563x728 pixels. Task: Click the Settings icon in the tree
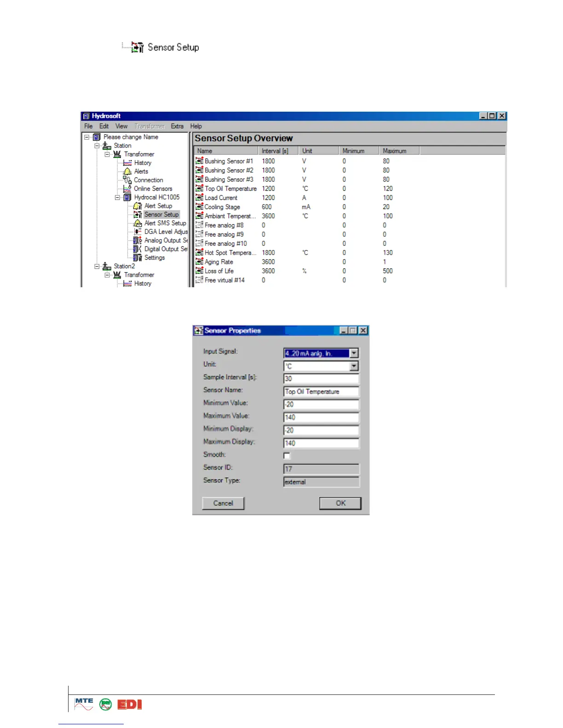138,257
